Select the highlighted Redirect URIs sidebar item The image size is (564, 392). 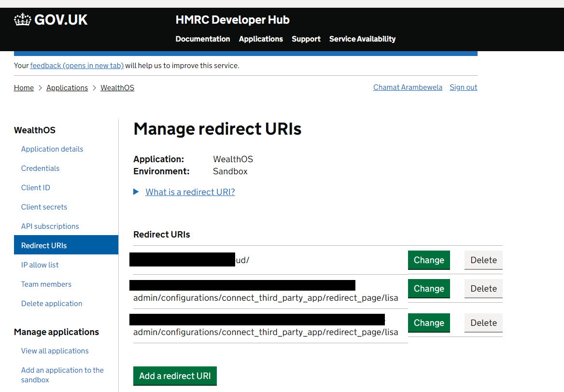pyautogui.click(x=66, y=245)
